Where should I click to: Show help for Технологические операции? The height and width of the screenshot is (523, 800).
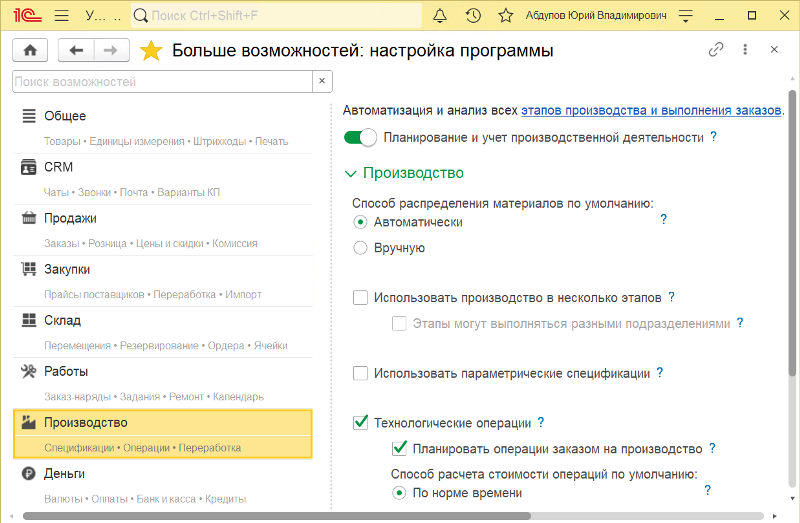tap(541, 422)
